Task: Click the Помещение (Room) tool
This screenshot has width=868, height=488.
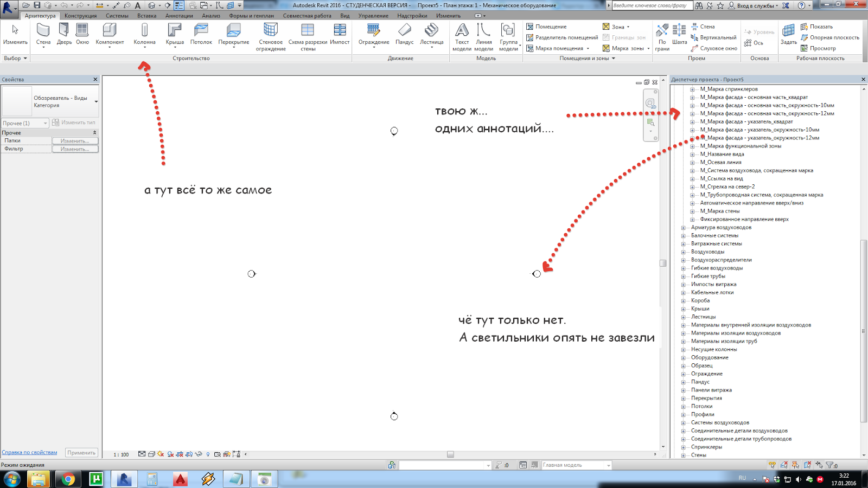Action: (546, 27)
